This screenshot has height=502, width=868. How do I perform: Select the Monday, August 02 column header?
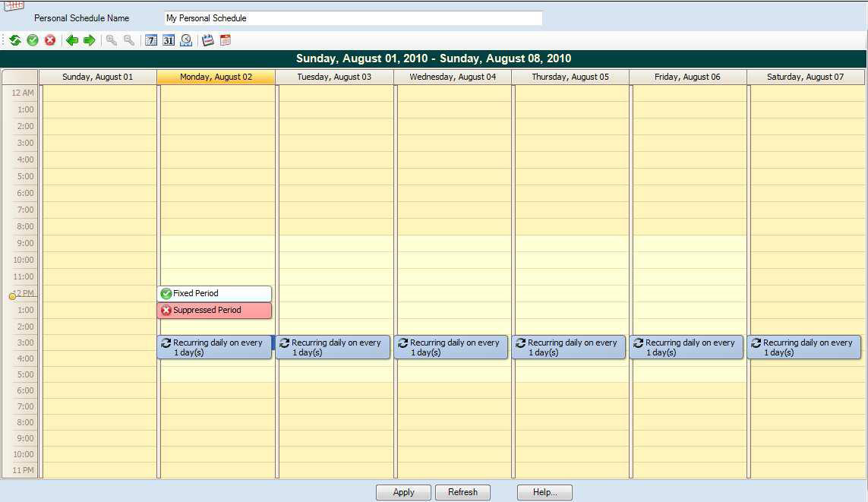coord(216,77)
